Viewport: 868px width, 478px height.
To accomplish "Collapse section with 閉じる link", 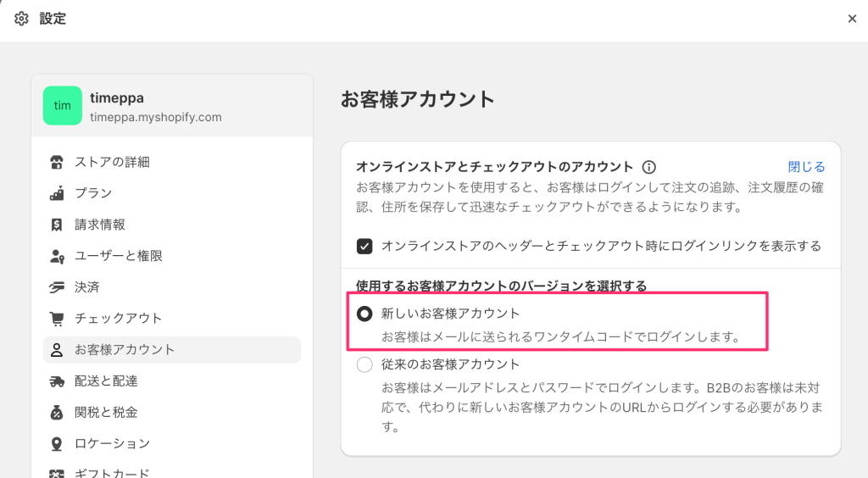I will tap(806, 167).
